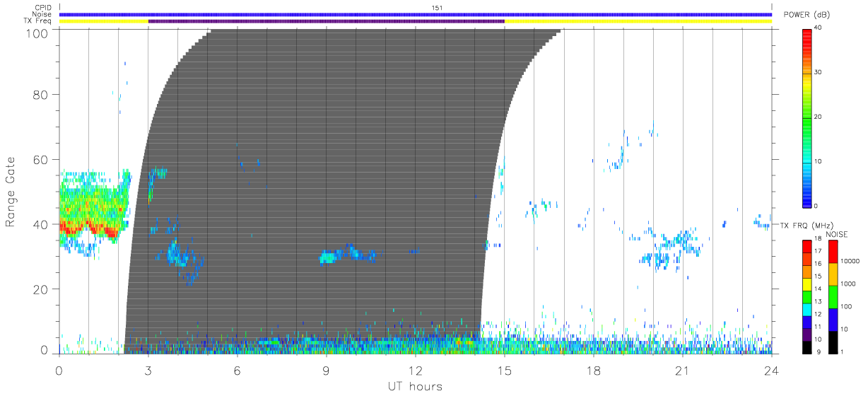Click the 100 tick on Range Gate axis
Image resolution: width=868 pixels, height=401 pixels.
36,33
